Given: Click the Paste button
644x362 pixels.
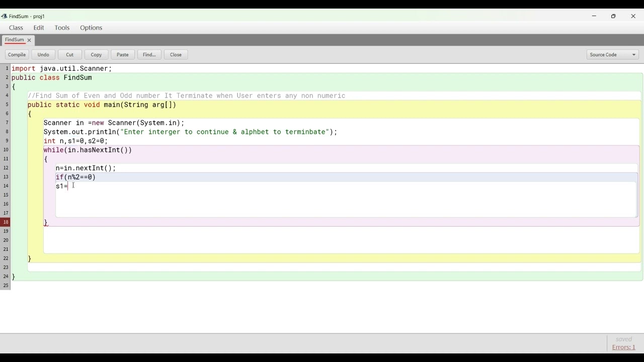Looking at the screenshot, I should click(x=123, y=55).
